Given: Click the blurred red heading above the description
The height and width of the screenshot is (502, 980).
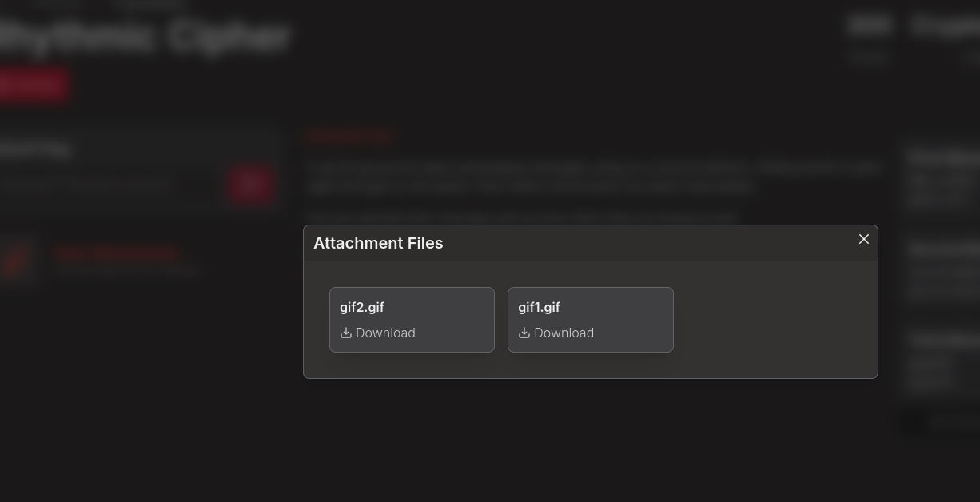Looking at the screenshot, I should pos(349,137).
